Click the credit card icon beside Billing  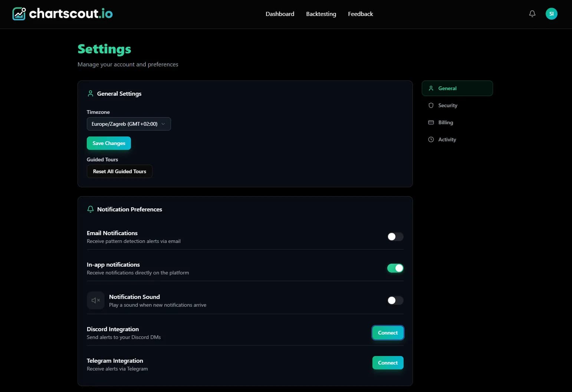431,122
